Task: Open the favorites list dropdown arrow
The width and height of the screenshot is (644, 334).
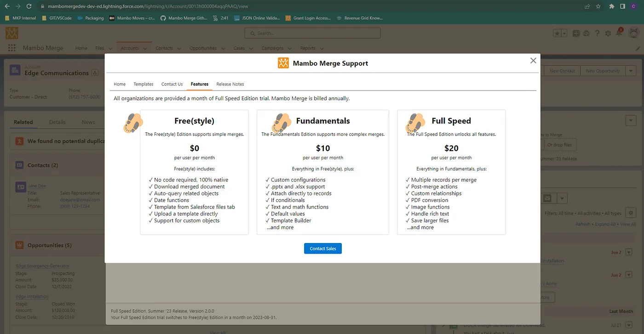Action: 564,34
